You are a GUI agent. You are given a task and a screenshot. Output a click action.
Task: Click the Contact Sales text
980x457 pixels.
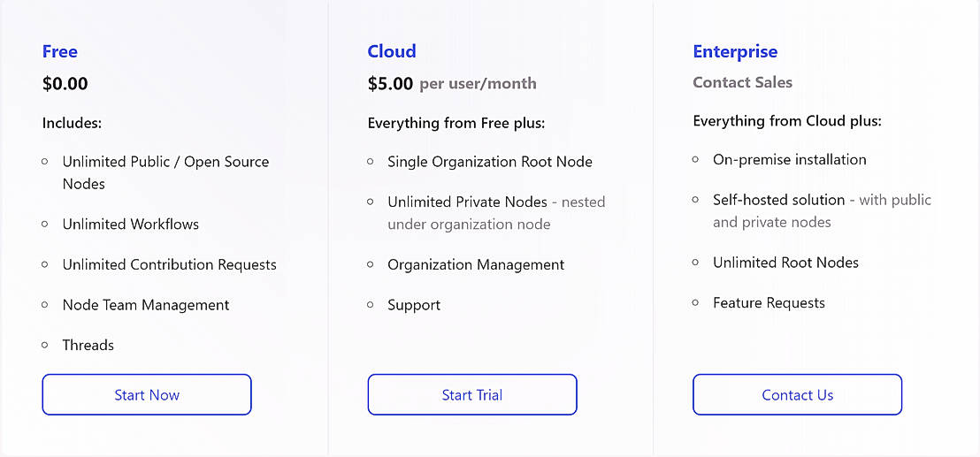pyautogui.click(x=742, y=82)
